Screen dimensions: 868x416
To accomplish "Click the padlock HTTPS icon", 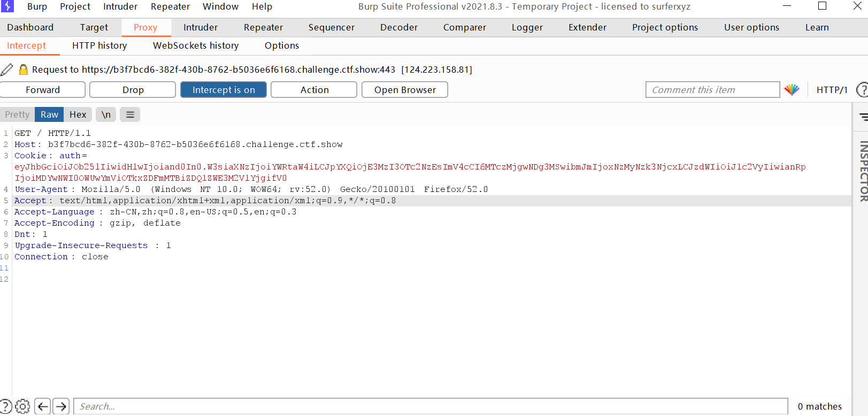I will [x=23, y=70].
